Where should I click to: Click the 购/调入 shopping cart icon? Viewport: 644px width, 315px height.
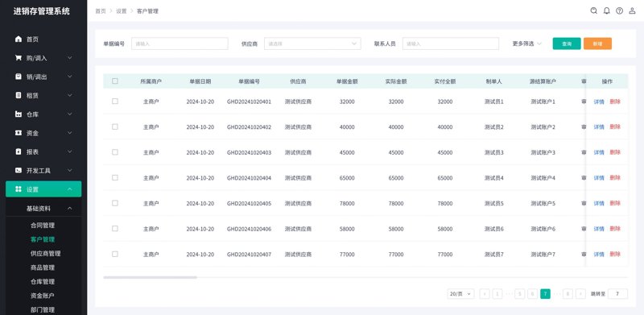tap(18, 58)
